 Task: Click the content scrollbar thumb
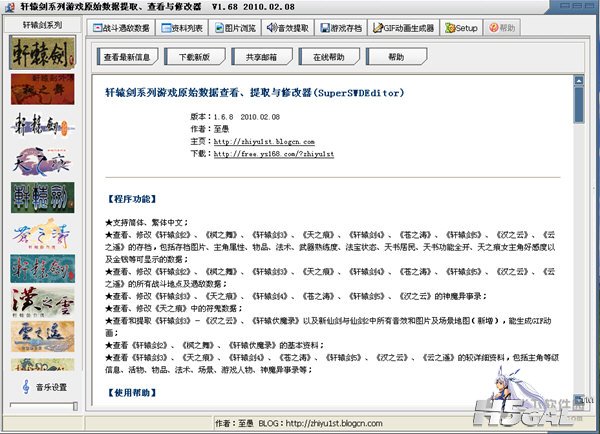[579, 105]
